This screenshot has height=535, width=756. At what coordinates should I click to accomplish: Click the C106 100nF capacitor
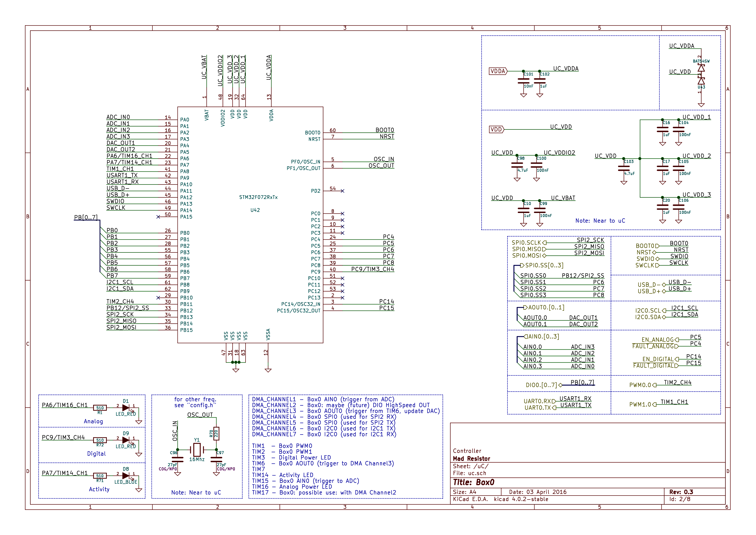tap(679, 207)
